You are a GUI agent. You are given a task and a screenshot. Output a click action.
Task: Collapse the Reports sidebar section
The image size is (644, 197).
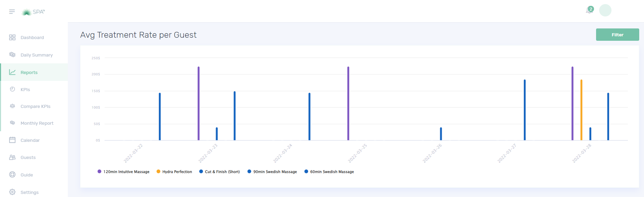point(29,72)
